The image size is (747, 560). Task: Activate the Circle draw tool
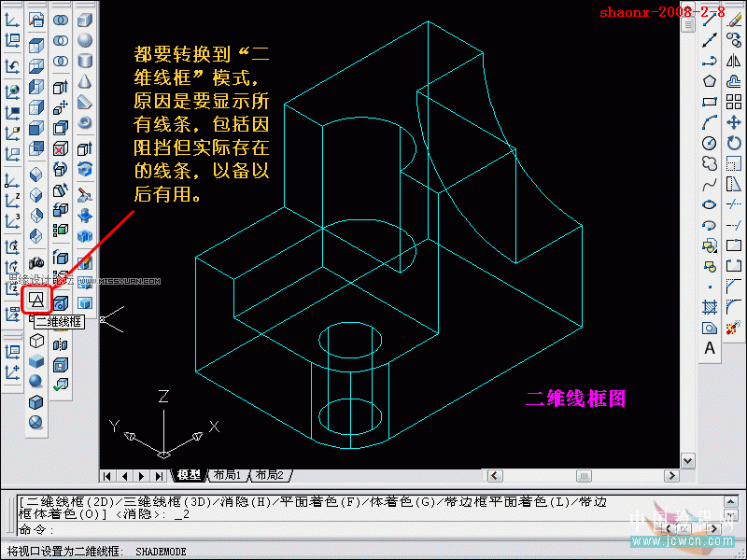click(x=710, y=143)
